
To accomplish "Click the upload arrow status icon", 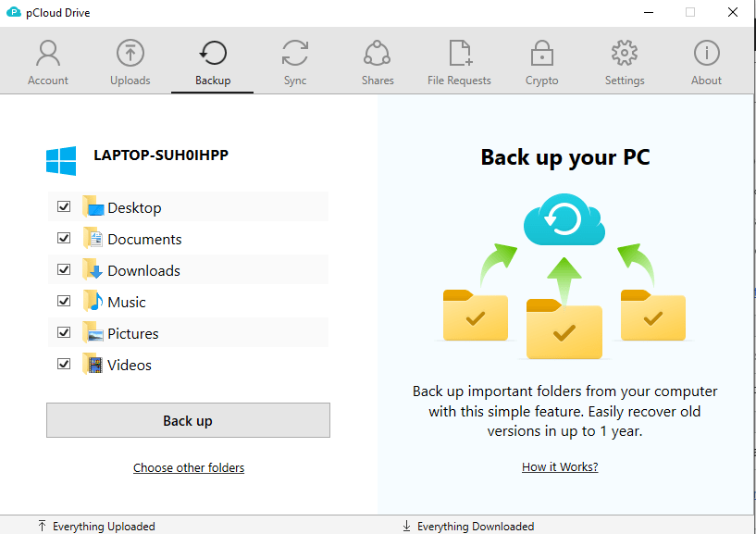I will coord(42,526).
